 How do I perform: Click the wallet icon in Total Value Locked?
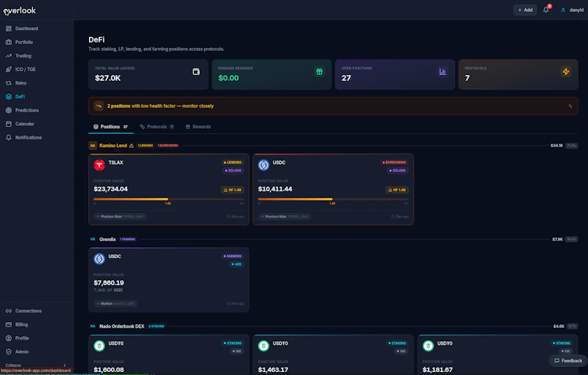(x=196, y=71)
